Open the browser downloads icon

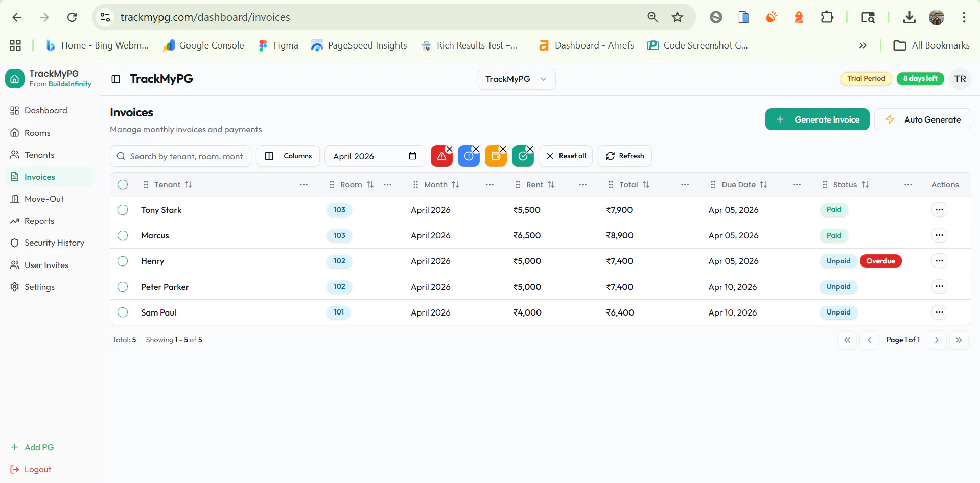click(x=909, y=17)
